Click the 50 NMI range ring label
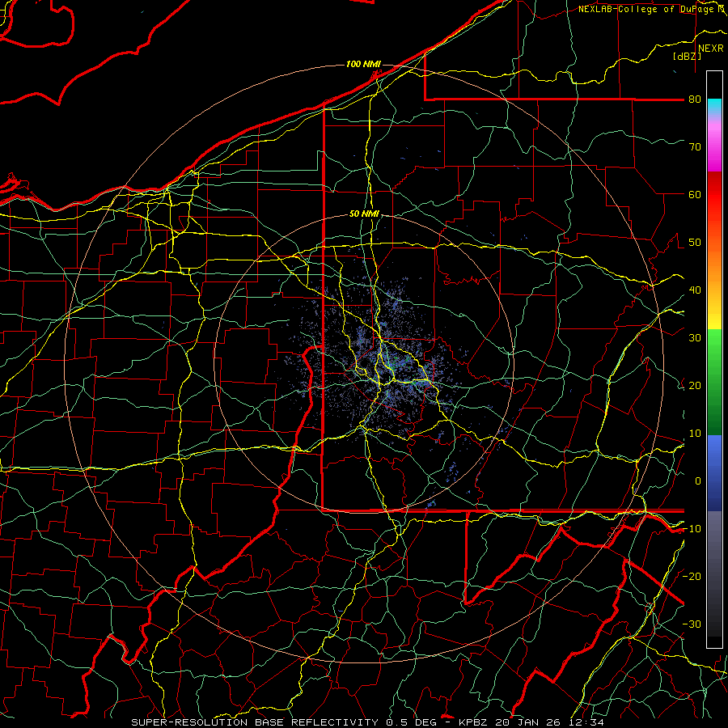The image size is (728, 728). pyautogui.click(x=364, y=214)
